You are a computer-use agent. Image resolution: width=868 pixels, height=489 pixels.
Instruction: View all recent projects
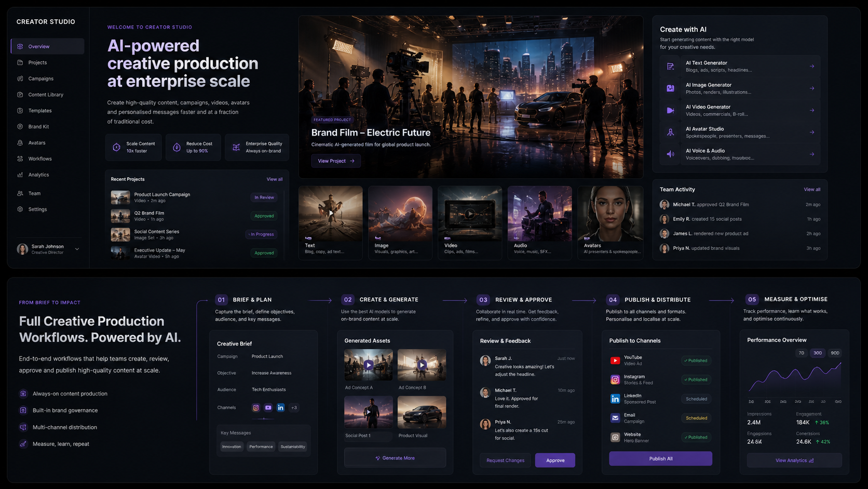275,179
